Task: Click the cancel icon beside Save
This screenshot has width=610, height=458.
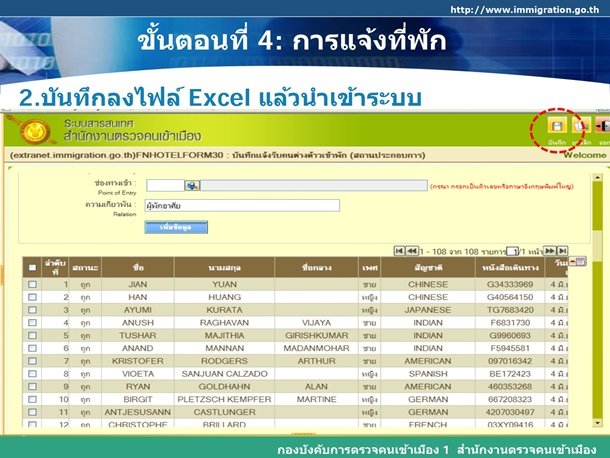Action: tap(581, 126)
